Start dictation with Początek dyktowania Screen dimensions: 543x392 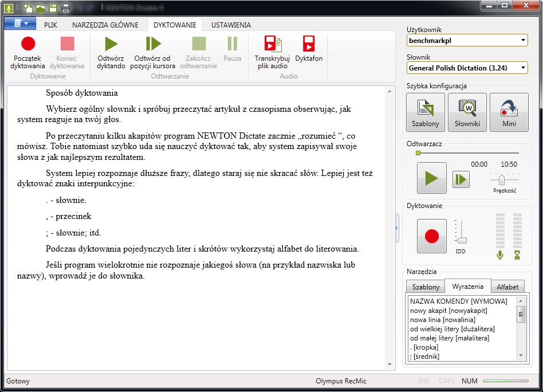pyautogui.click(x=27, y=52)
